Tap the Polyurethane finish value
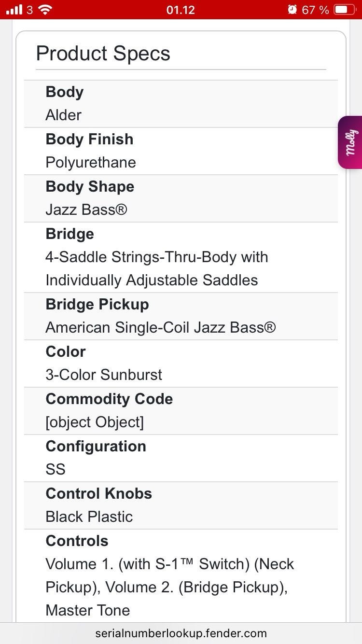 click(x=91, y=162)
